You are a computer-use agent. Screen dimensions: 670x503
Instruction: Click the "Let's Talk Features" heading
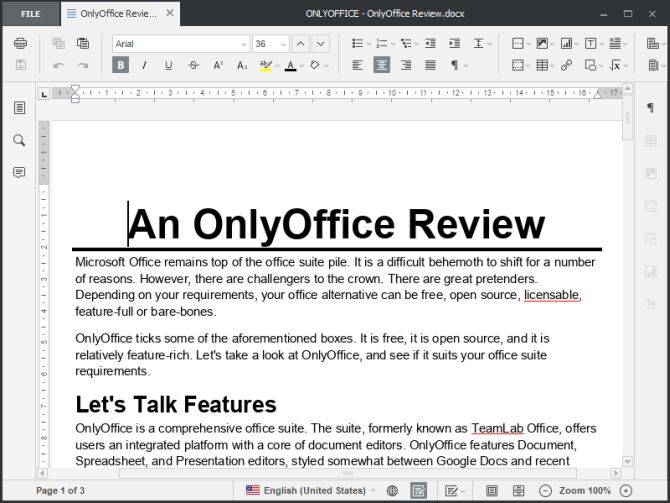pyautogui.click(x=176, y=404)
